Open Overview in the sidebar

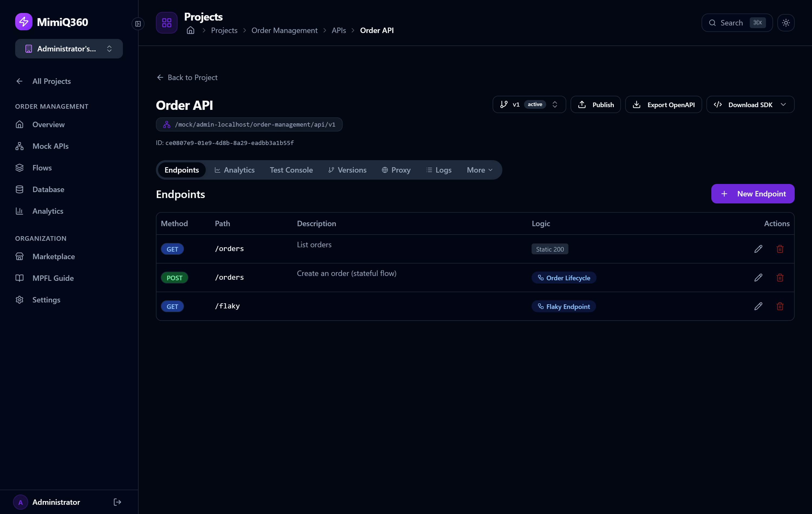(x=69, y=124)
